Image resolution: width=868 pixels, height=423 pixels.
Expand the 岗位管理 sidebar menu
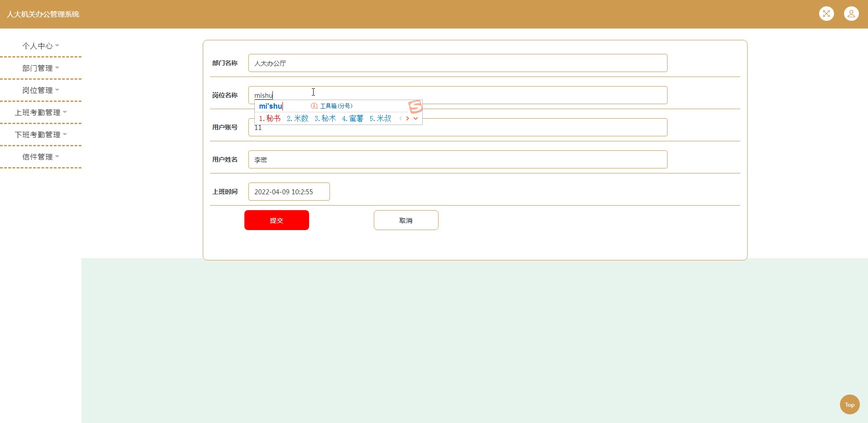41,90
